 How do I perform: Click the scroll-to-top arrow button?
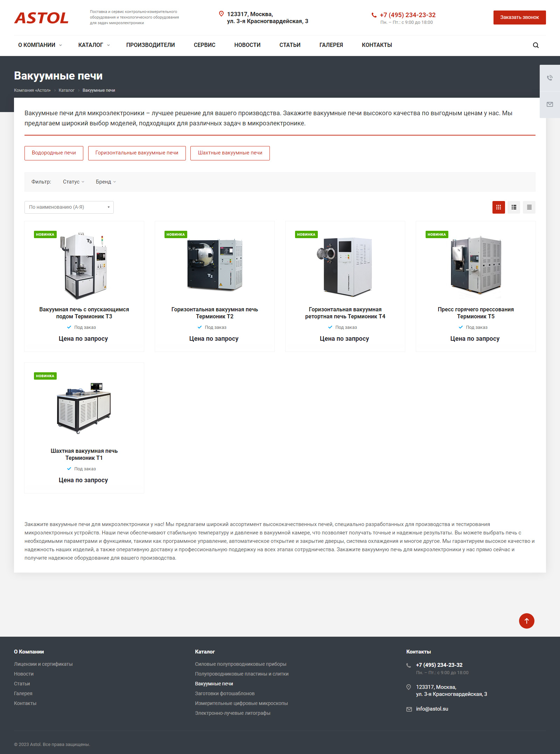tap(526, 621)
